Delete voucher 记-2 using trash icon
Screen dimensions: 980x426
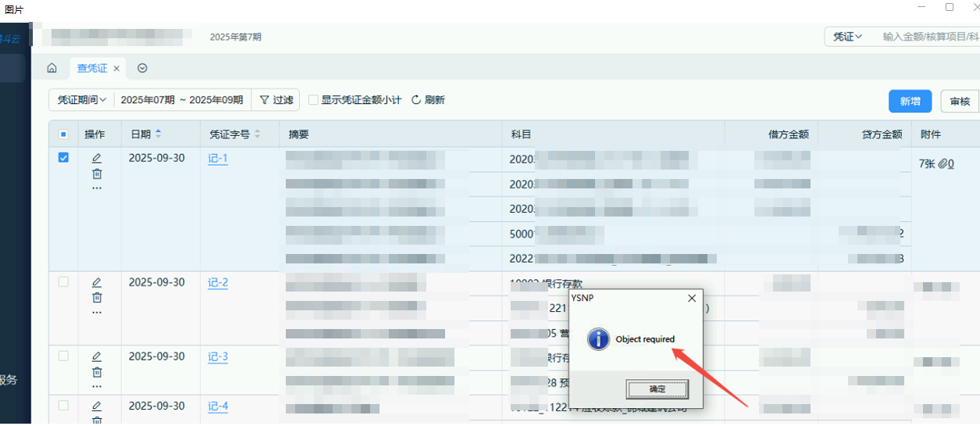point(97,297)
